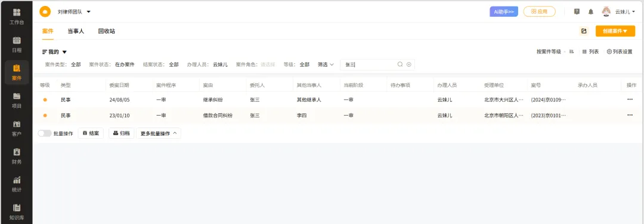Click case number (2024)京0109

tap(549, 99)
